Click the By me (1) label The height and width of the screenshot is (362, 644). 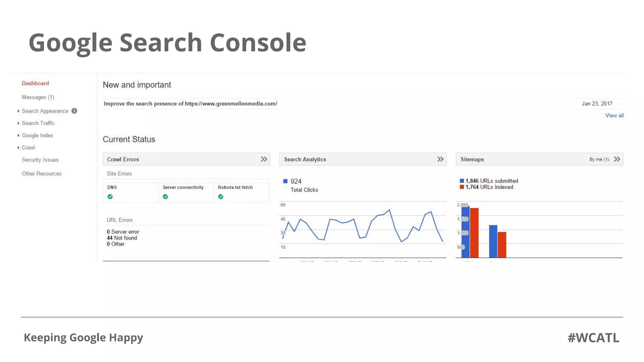point(599,159)
